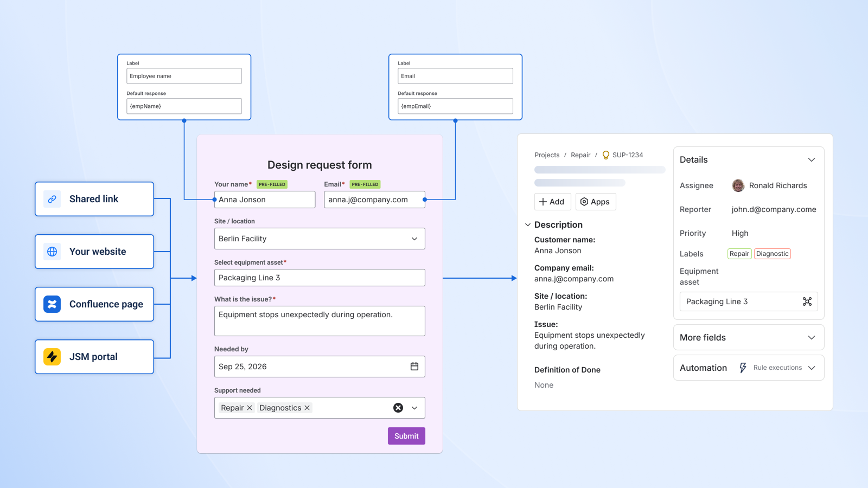Click the Submit button

[406, 436]
